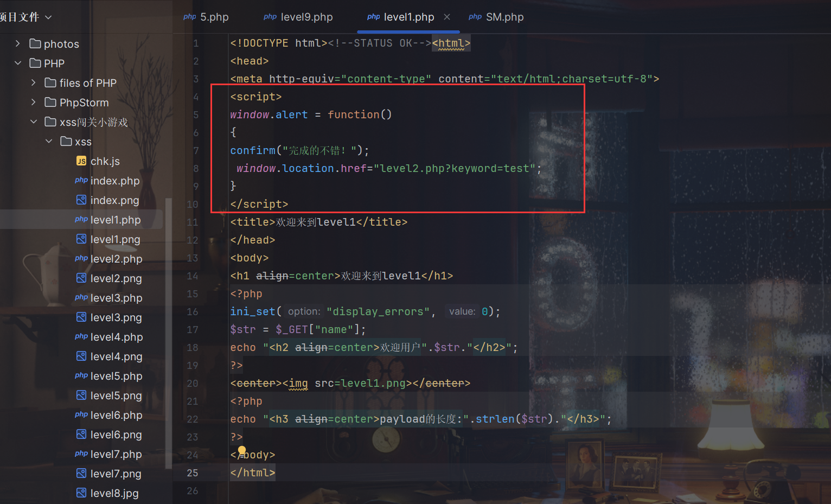Click the xss folder icon
The image size is (831, 504).
66,142
